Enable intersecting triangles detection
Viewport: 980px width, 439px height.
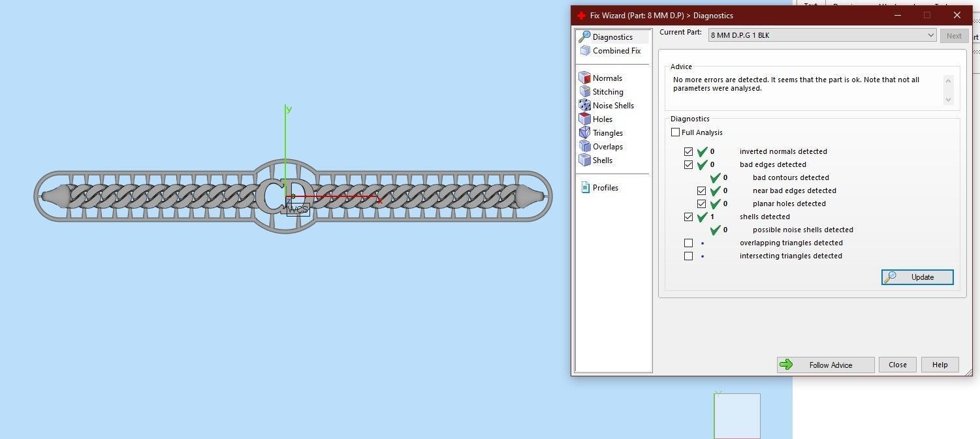(x=688, y=256)
